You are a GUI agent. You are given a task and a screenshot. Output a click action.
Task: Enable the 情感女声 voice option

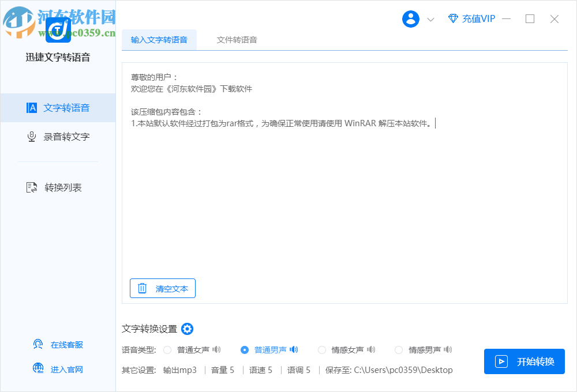tap(322, 349)
